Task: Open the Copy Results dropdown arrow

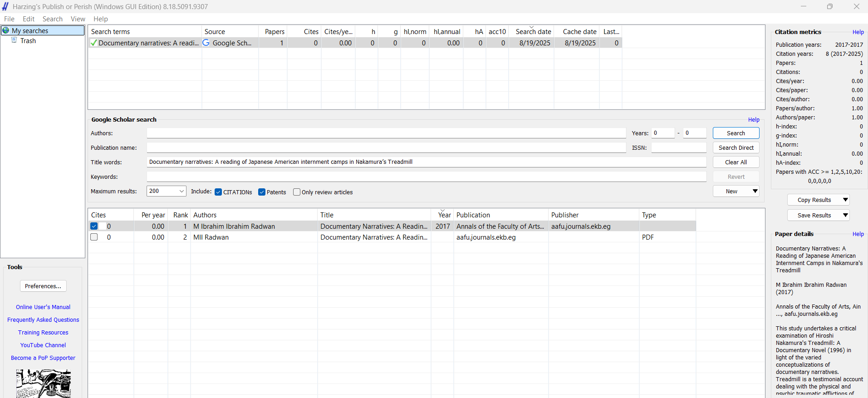Action: tap(845, 200)
